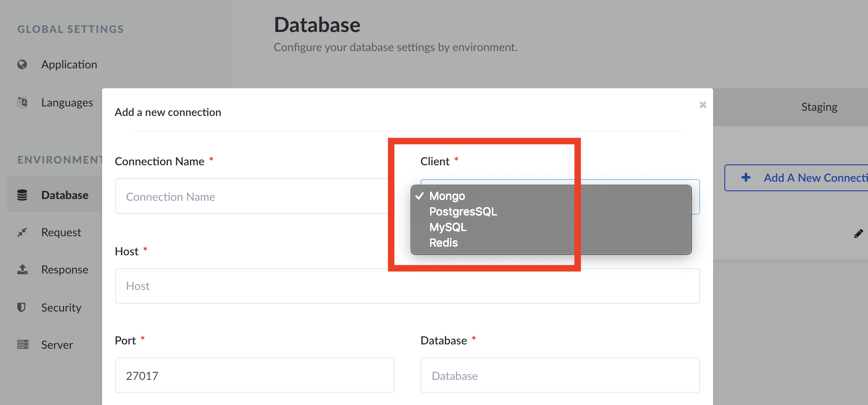
Task: Click the Port field label
Action: click(x=125, y=341)
